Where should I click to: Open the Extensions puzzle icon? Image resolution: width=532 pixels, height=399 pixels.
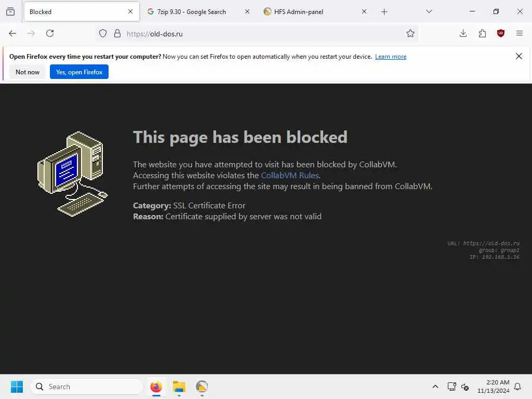click(482, 33)
